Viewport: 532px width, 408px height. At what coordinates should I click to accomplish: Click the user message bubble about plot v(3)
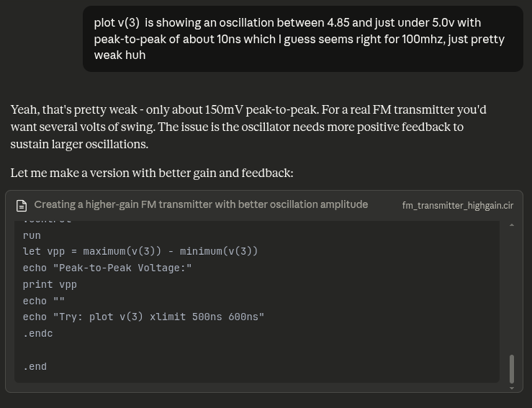[x=302, y=39]
